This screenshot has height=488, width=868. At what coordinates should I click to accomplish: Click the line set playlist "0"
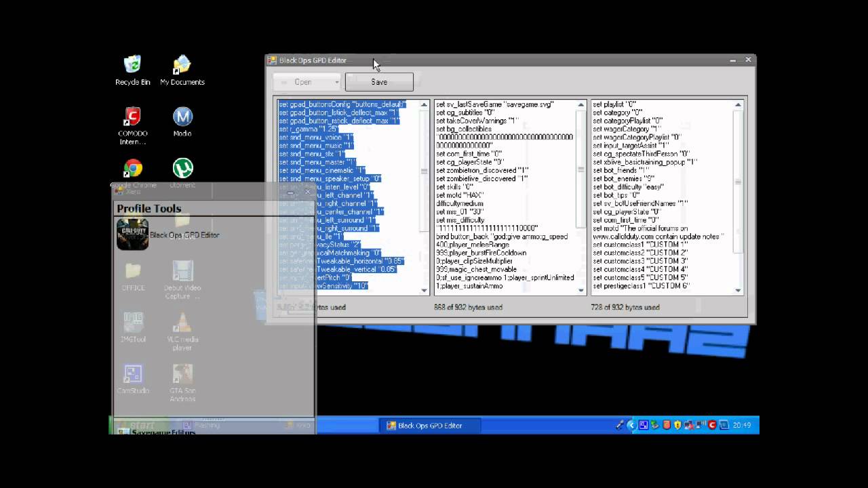[x=614, y=104]
